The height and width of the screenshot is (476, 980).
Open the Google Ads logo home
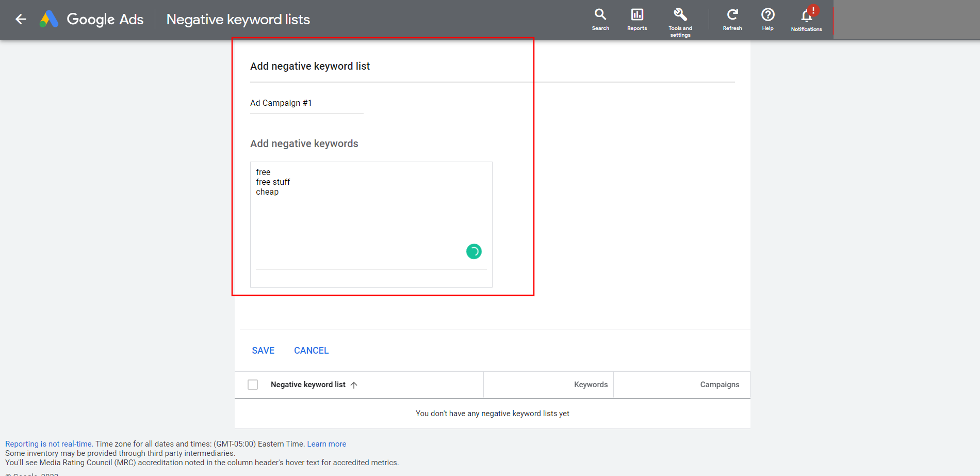pos(91,20)
